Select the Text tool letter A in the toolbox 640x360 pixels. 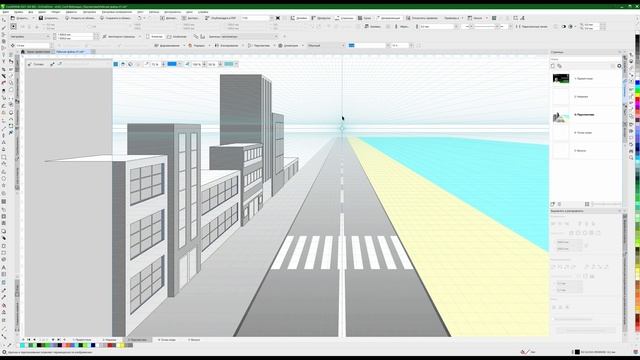(x=4, y=268)
